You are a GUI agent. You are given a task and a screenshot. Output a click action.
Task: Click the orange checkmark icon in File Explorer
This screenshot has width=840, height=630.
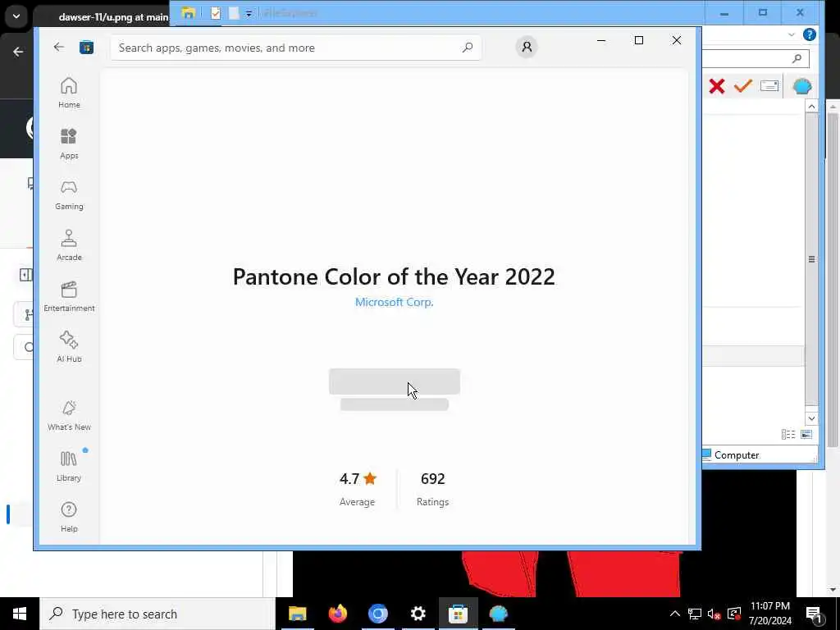743,85
